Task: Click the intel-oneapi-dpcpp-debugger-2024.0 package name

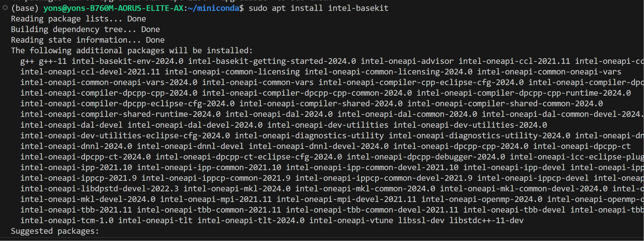Action: click(426, 157)
